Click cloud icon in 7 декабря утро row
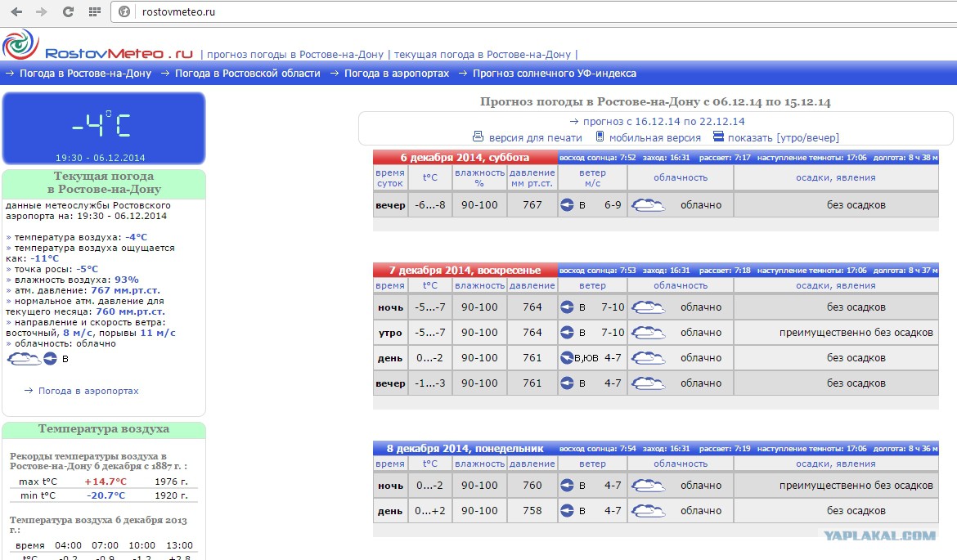Screen dimensions: 957x560 pyautogui.click(x=648, y=333)
